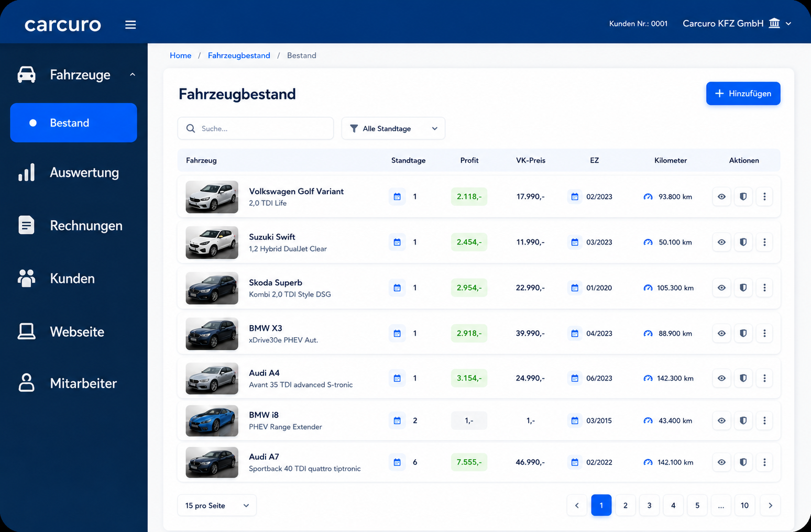Open the Carcuro KFZ GmbH account dropdown

point(737,24)
